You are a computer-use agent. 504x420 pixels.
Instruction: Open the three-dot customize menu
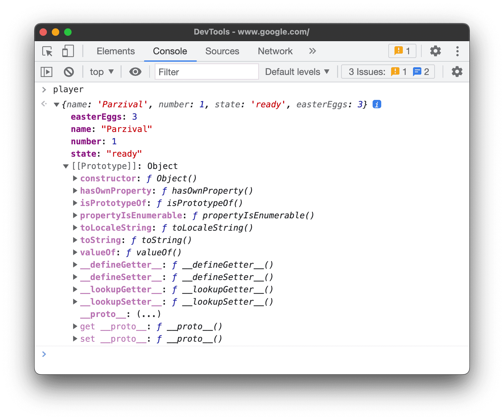pos(457,51)
